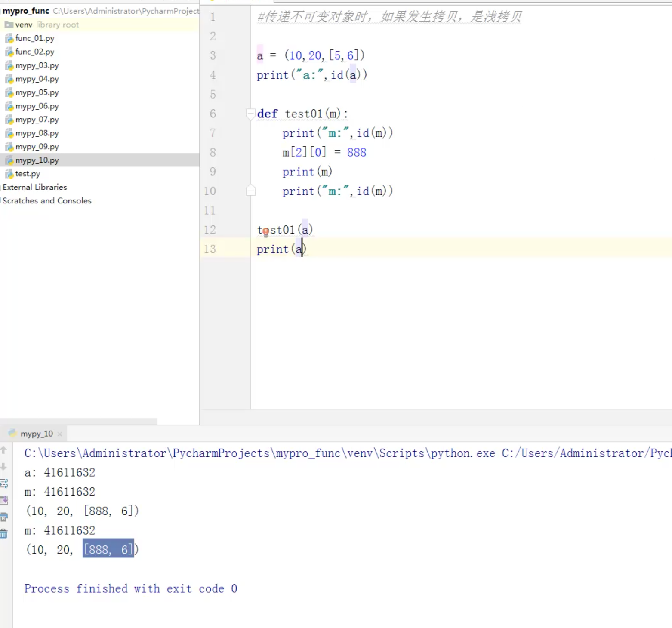Click the down-arrow icon in Run panel
Viewport: 672px width, 628px height.
click(3, 467)
